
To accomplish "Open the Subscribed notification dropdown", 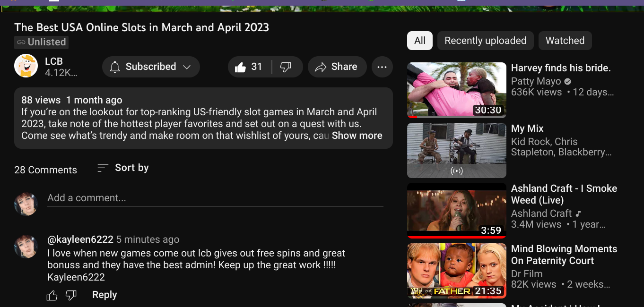I will (151, 67).
